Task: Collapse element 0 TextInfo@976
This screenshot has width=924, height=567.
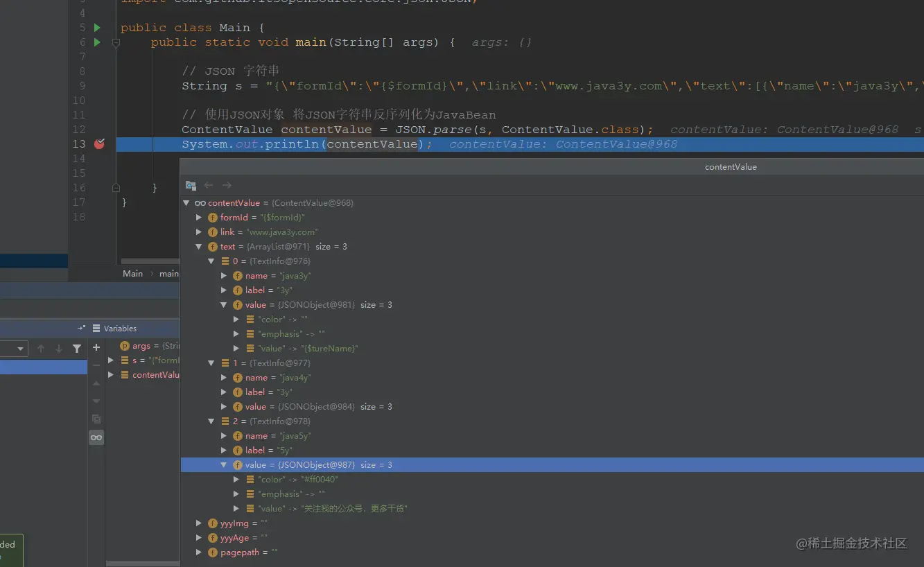Action: click(x=211, y=261)
